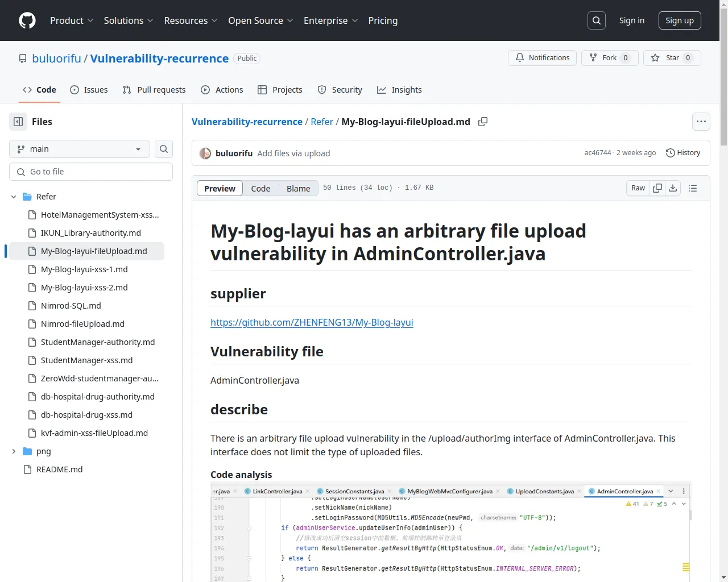728x582 pixels.
Task: Click the Sign up button
Action: coord(680,20)
